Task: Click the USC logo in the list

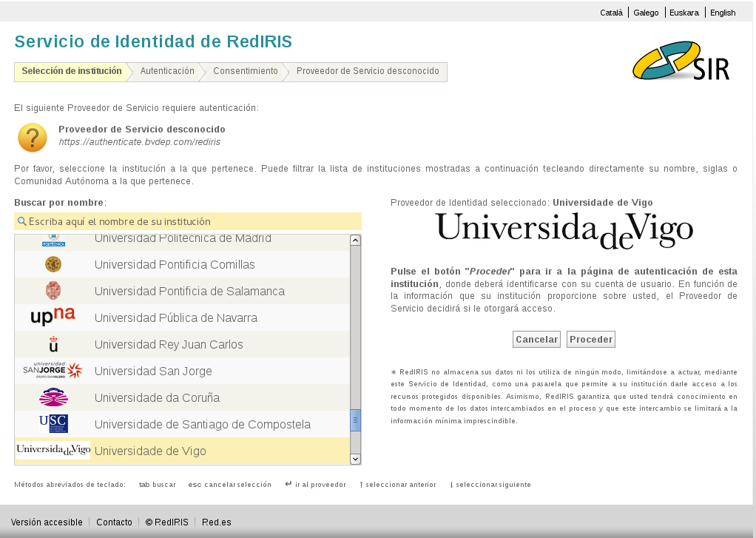Action: coord(53,423)
